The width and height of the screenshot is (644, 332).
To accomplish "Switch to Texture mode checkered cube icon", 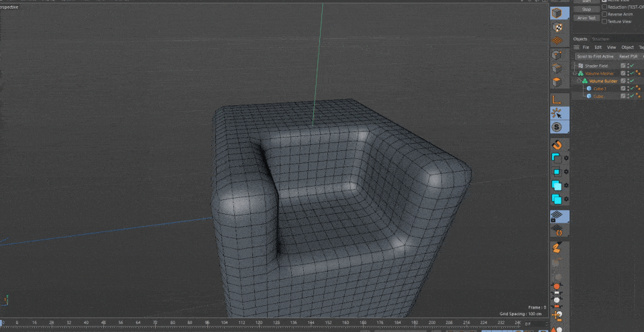I will coord(556,27).
